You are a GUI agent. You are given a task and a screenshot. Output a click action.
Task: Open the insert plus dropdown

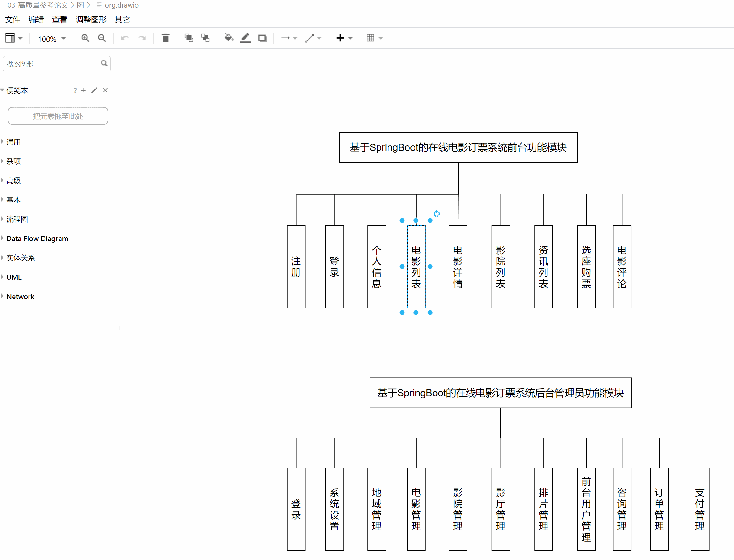[x=344, y=38]
